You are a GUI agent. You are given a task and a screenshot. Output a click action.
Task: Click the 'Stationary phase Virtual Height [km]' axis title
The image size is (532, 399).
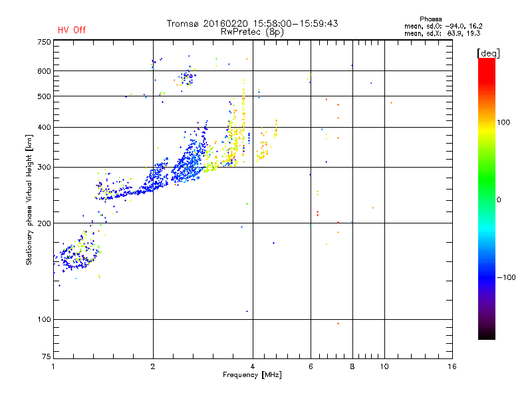pyautogui.click(x=29, y=199)
